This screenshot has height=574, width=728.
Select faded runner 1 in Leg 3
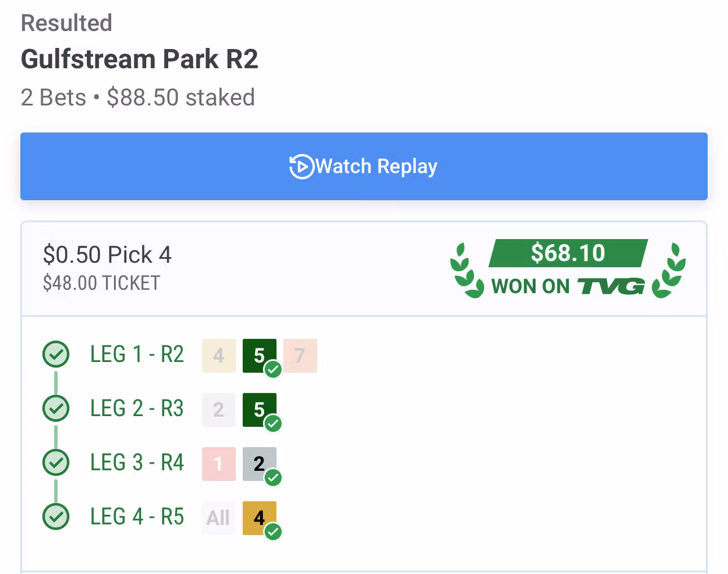[x=218, y=464]
